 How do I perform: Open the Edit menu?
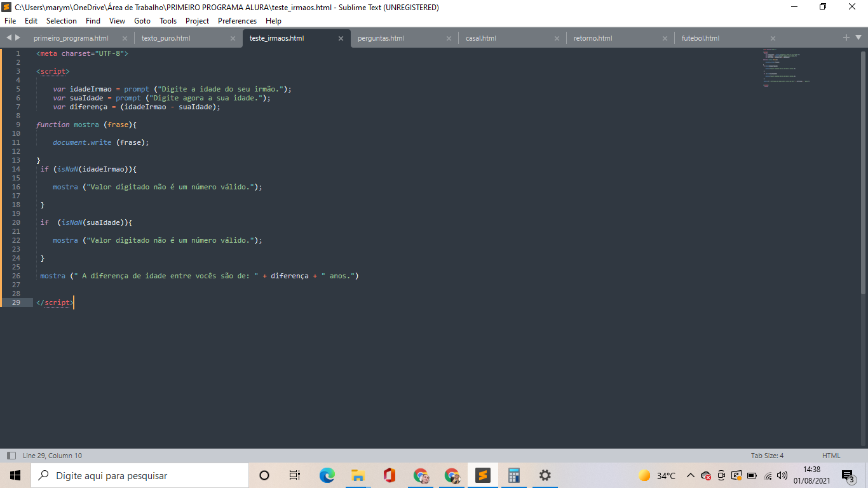[31, 21]
